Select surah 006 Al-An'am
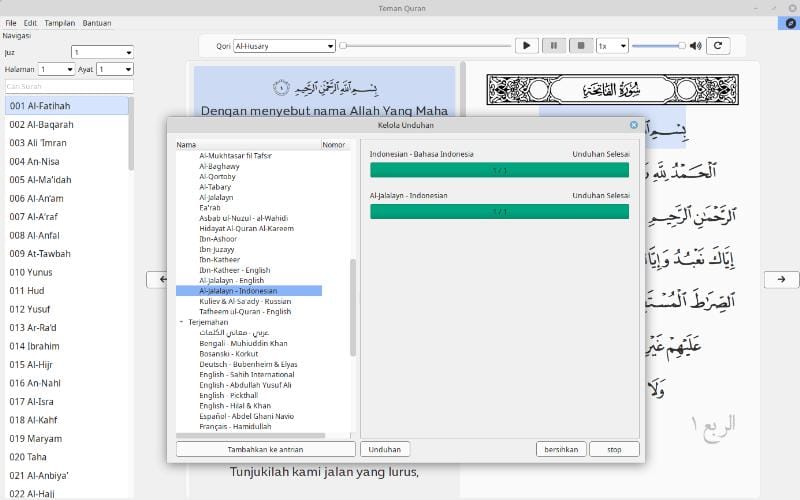The height and width of the screenshot is (500, 800). click(67, 198)
